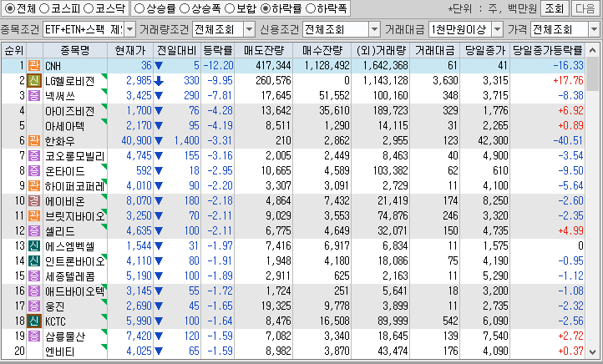This screenshot has width=603, height=364.
Task: Click the 증 badge icon for 웅진
Action: tap(34, 306)
